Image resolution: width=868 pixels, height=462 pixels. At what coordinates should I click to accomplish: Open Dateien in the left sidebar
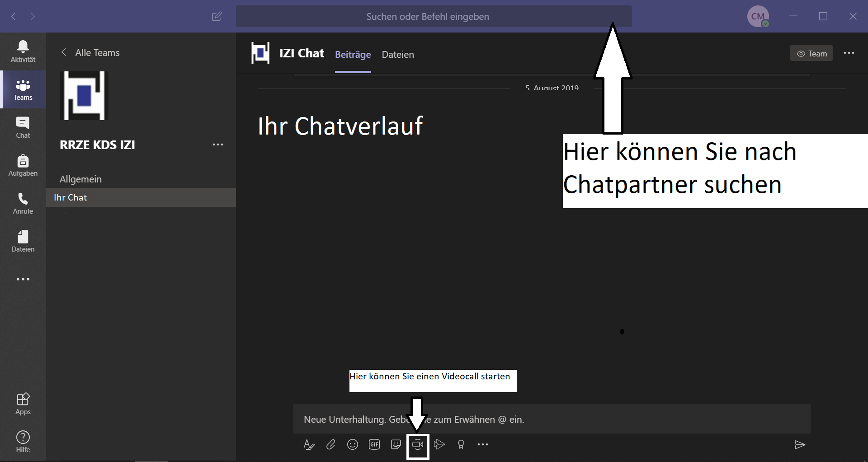coord(23,241)
